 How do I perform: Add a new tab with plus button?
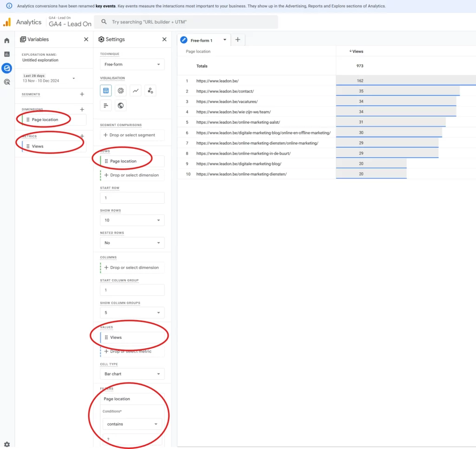coord(238,40)
